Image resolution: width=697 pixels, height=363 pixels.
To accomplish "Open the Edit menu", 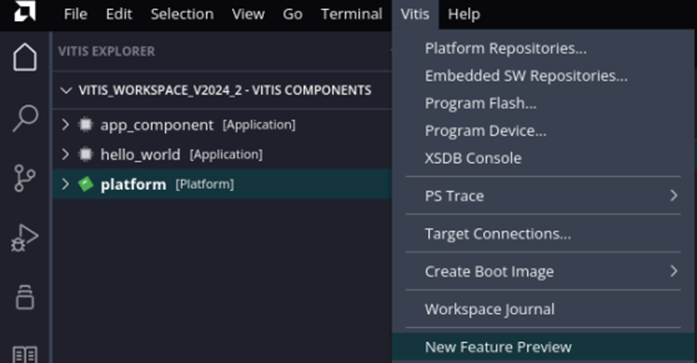I will pyautogui.click(x=119, y=14).
